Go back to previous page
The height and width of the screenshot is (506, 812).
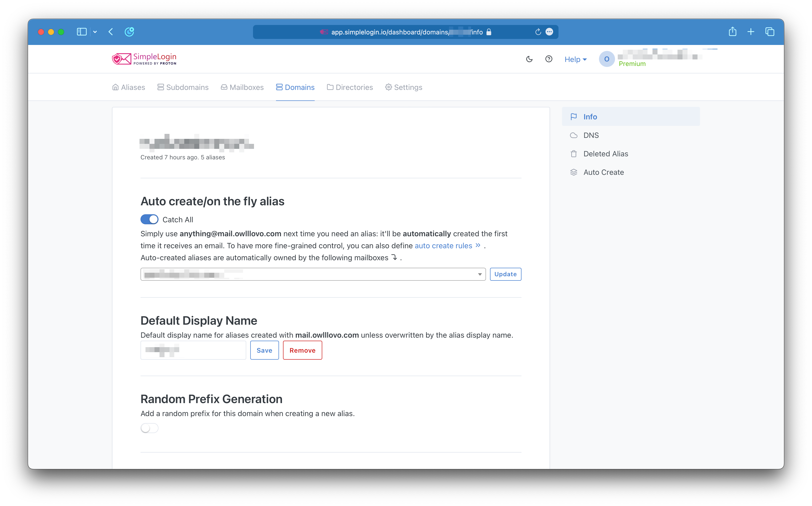click(111, 32)
